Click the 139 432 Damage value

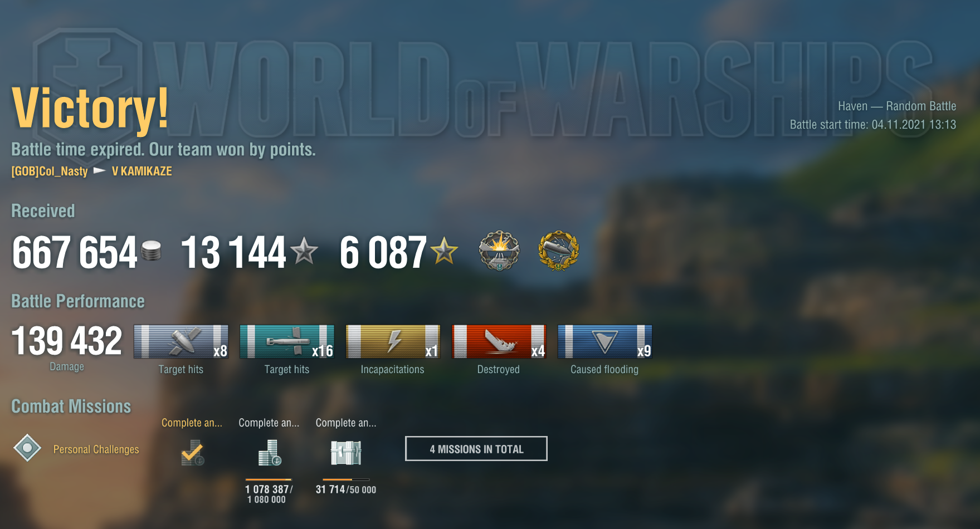point(66,341)
